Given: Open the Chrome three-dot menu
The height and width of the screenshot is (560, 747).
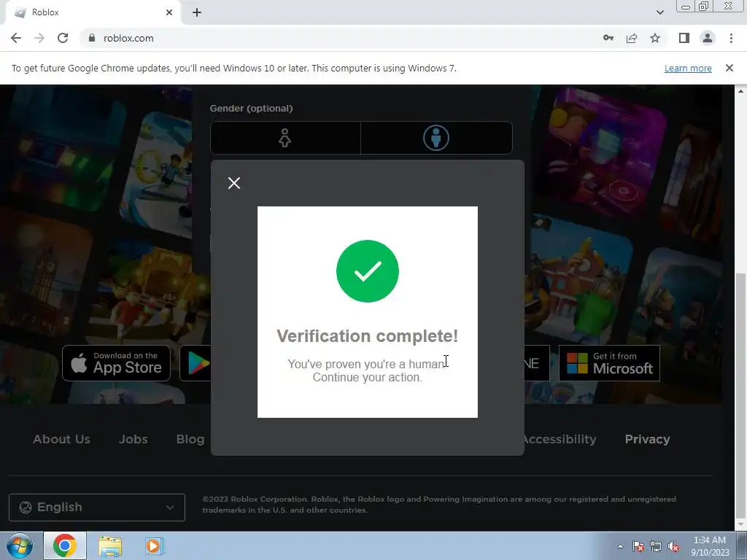Looking at the screenshot, I should coord(731,38).
